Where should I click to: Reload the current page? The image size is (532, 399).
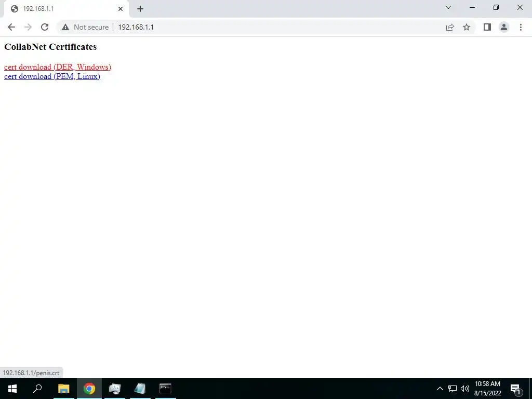click(x=45, y=27)
